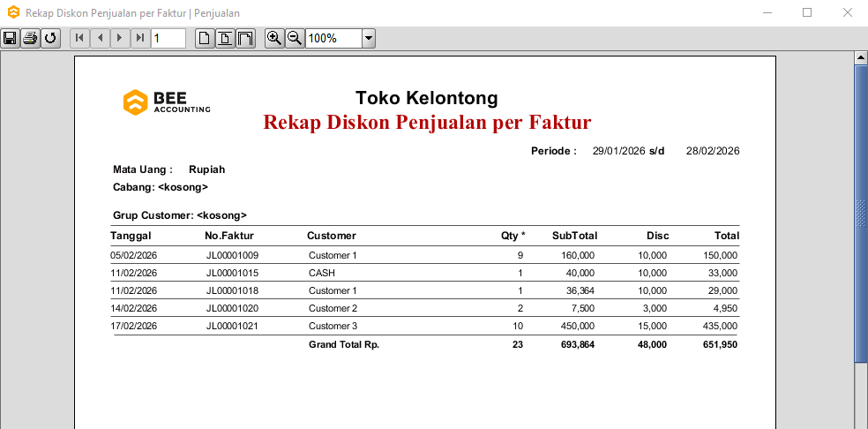The height and width of the screenshot is (429, 868).
Task: Click the 'Tanggal' column header
Action: [x=131, y=236]
